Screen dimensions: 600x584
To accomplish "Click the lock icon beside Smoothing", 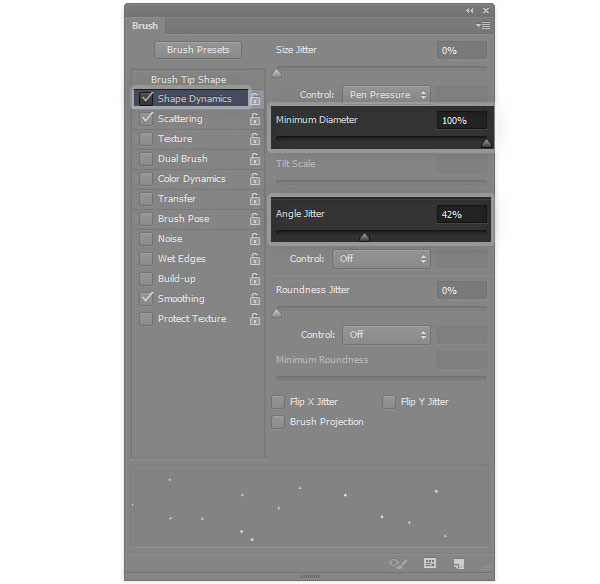I will 255,299.
